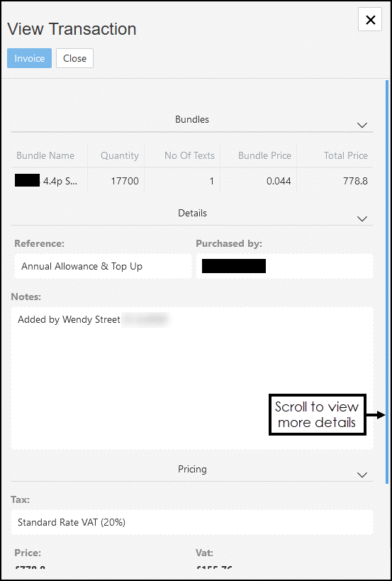Click the Close button

coord(74,58)
